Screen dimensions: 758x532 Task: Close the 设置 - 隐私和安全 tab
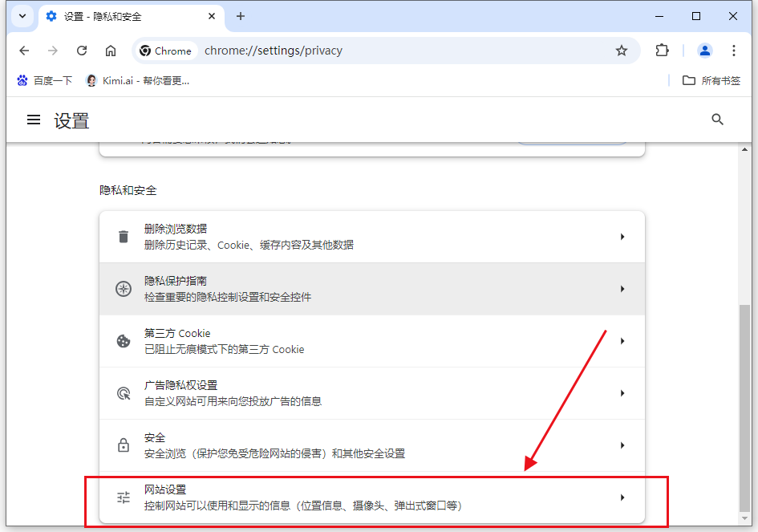click(212, 16)
